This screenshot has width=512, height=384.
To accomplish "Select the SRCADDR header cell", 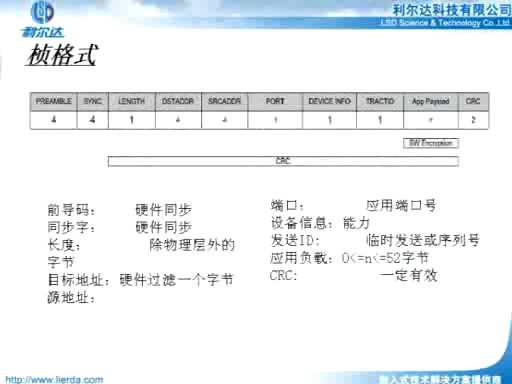I will (x=224, y=101).
